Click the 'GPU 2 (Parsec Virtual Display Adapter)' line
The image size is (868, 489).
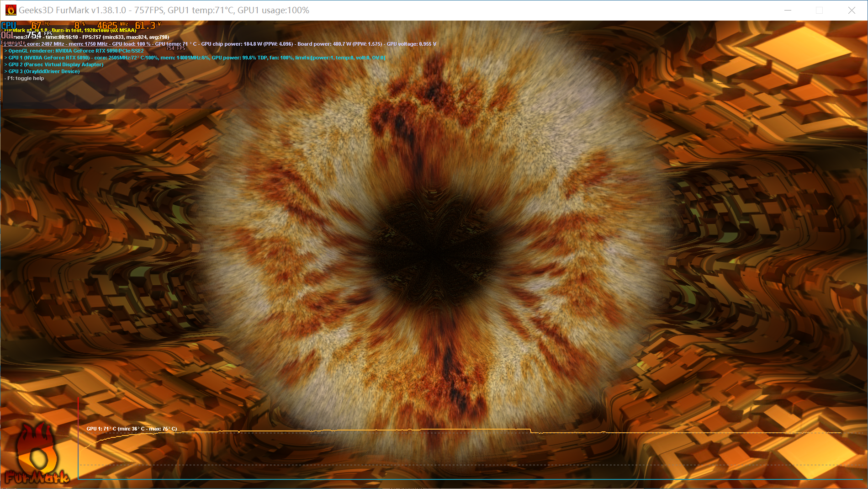pyautogui.click(x=54, y=64)
